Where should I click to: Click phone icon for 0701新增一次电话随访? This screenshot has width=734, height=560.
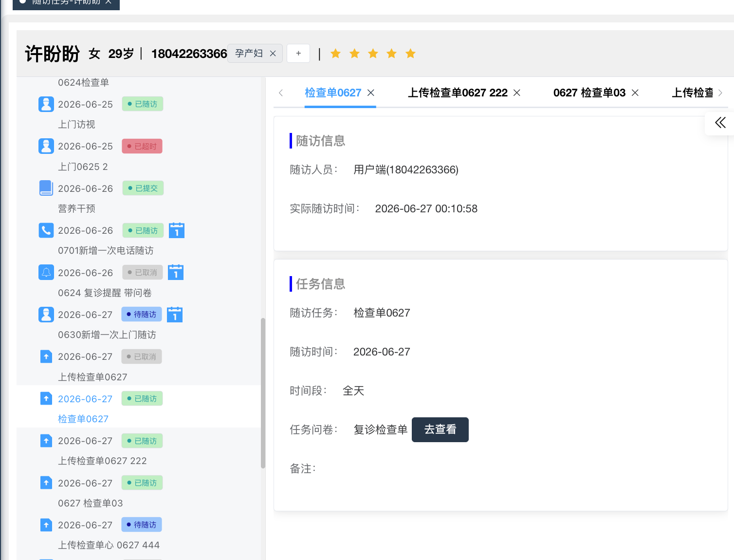46,230
